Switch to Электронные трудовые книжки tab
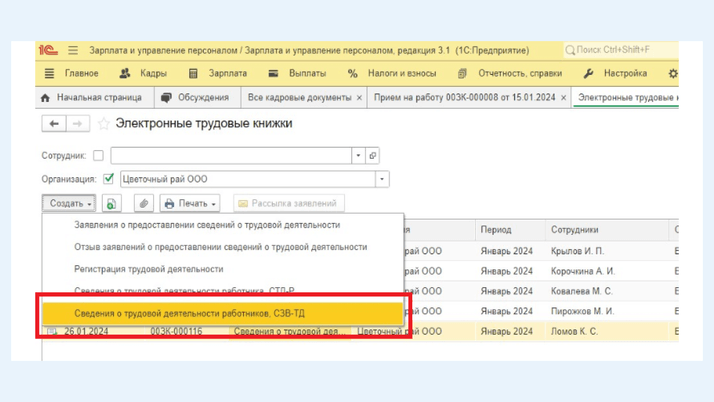The image size is (714, 402). 627,97
